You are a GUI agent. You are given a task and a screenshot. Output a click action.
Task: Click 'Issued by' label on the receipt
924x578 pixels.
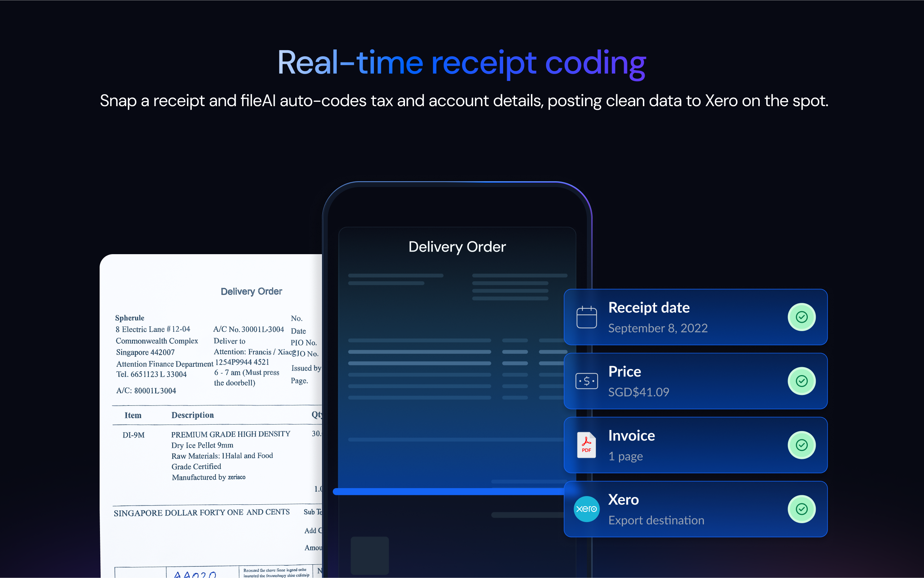(x=306, y=368)
